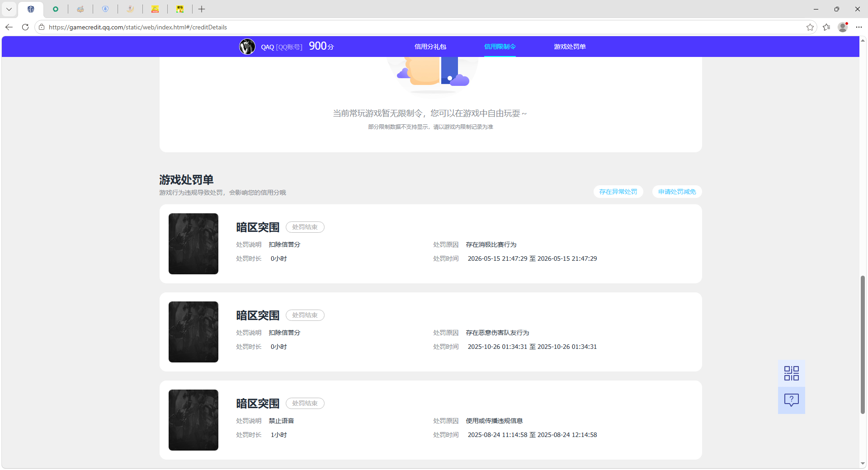Click the page vertical scrollbar thumb
This screenshot has width=868, height=470.
[x=863, y=344]
